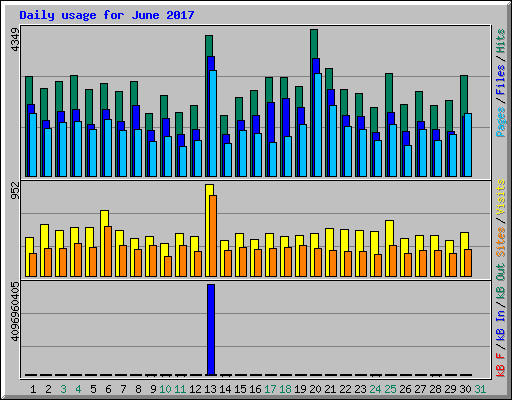
Task: Click the green hits bar for day 4
Action: coord(74,92)
